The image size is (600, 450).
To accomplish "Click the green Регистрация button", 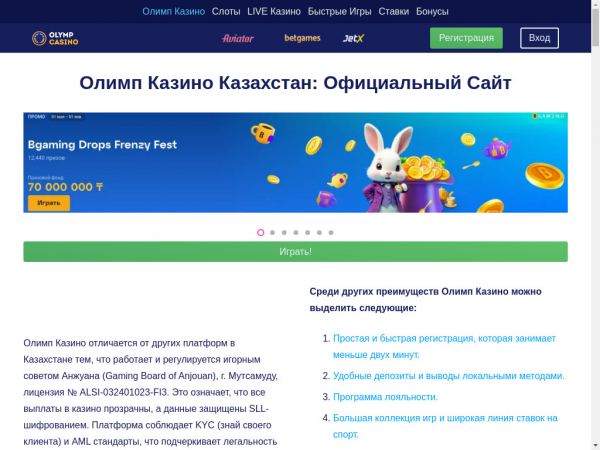I will click(466, 38).
